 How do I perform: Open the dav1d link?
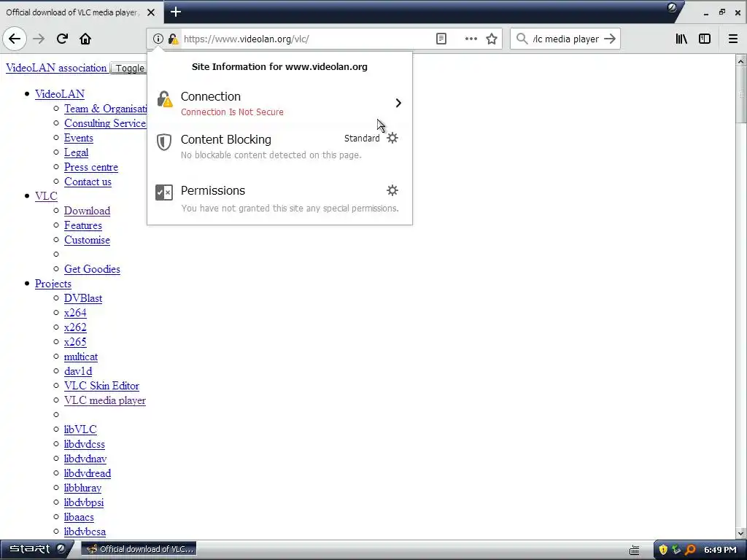pos(78,371)
